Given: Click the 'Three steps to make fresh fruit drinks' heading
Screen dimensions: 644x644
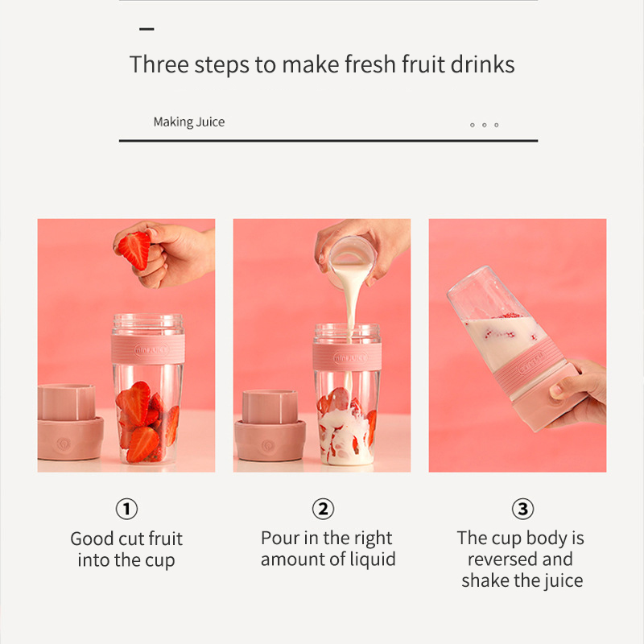Looking at the screenshot, I should pos(322,64).
